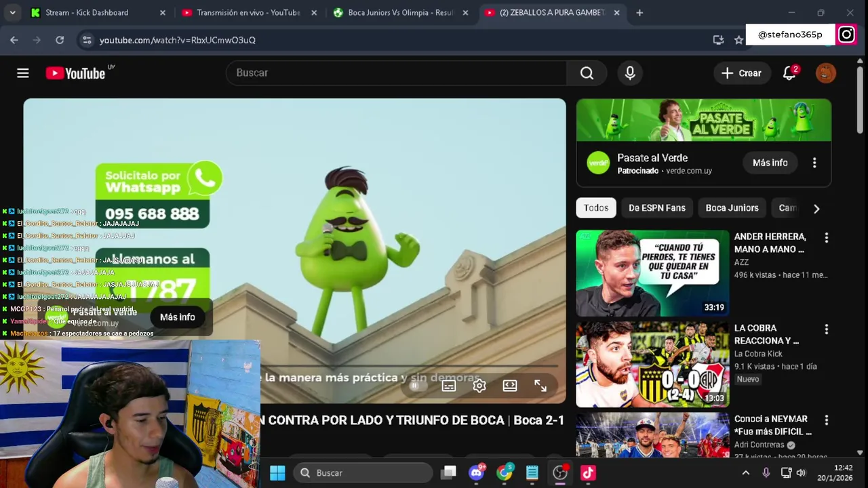Select the ZEBALLOS A PURA GAMBETA tab
Image resolution: width=868 pixels, height=488 pixels.
pyautogui.click(x=551, y=12)
